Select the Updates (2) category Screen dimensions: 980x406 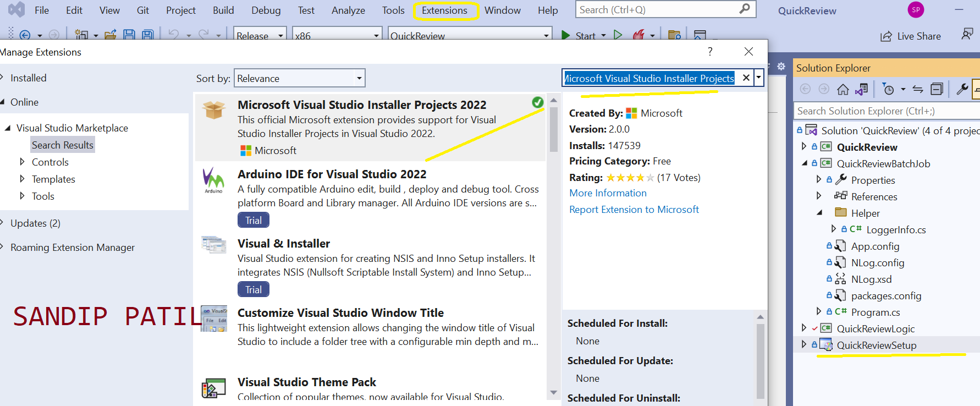click(x=35, y=223)
